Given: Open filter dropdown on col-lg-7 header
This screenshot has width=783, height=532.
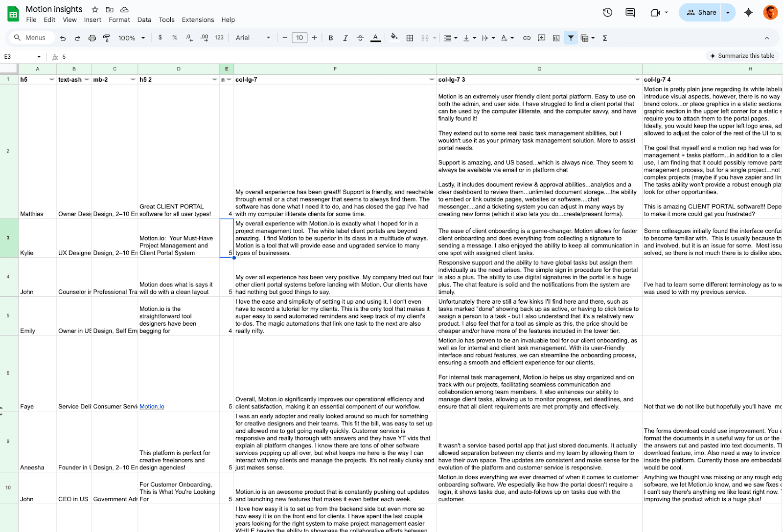Looking at the screenshot, I should (x=432, y=80).
